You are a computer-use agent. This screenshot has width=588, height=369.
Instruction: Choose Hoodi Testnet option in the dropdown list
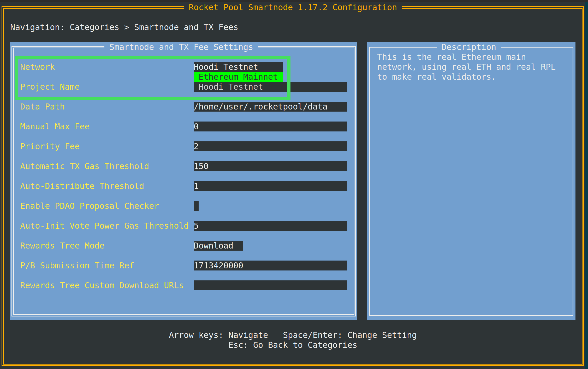point(231,87)
